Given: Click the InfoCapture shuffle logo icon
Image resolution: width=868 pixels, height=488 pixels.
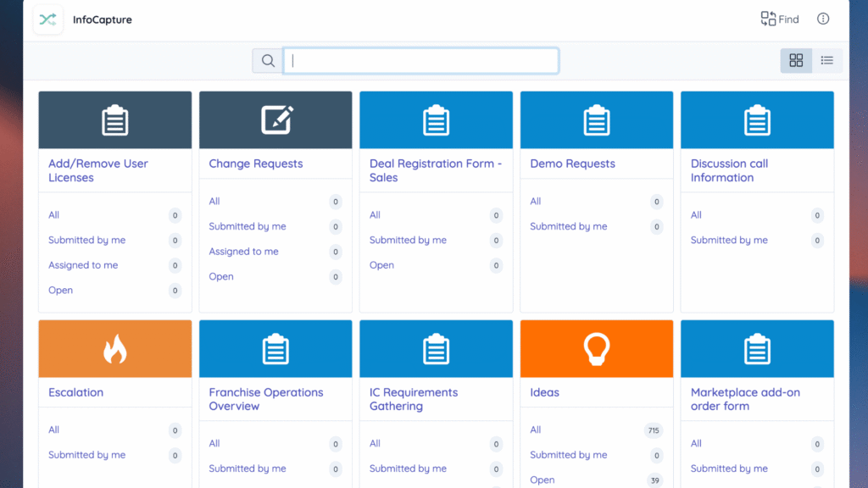Looking at the screenshot, I should [47, 19].
